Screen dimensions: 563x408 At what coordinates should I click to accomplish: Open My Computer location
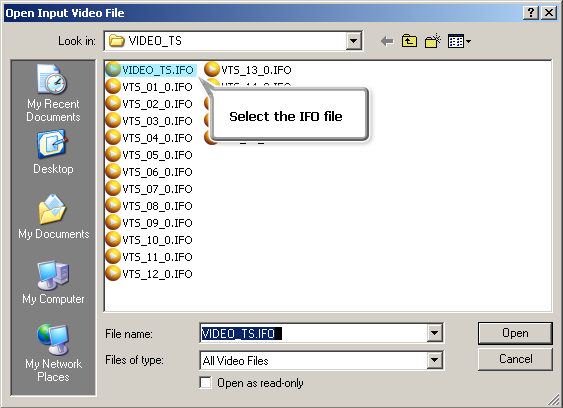tap(53, 282)
